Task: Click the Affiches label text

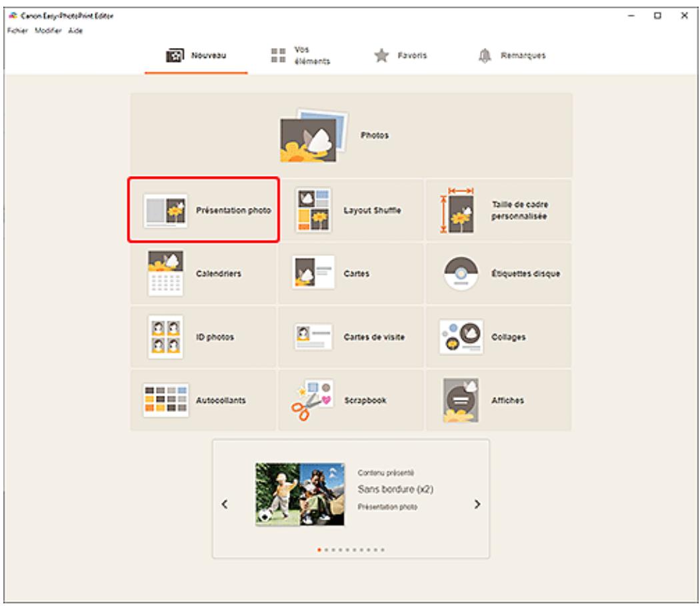Action: click(x=507, y=400)
